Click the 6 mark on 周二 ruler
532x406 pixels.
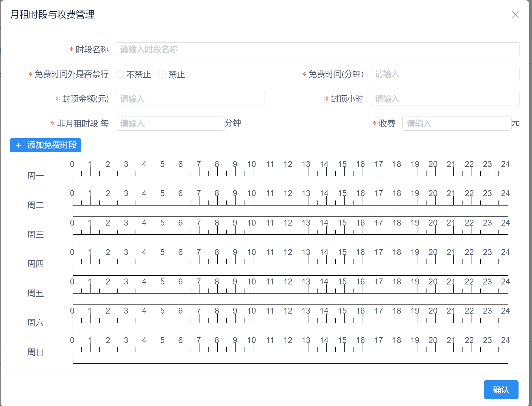coord(180,193)
